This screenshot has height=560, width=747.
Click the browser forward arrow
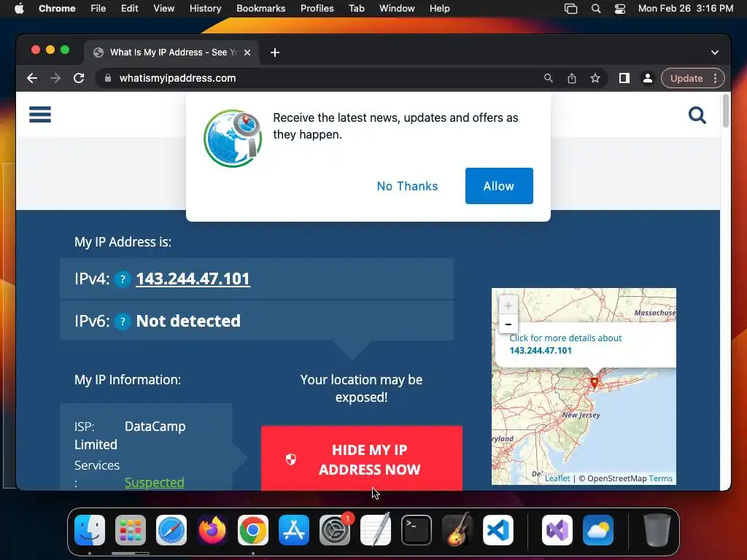click(x=55, y=78)
